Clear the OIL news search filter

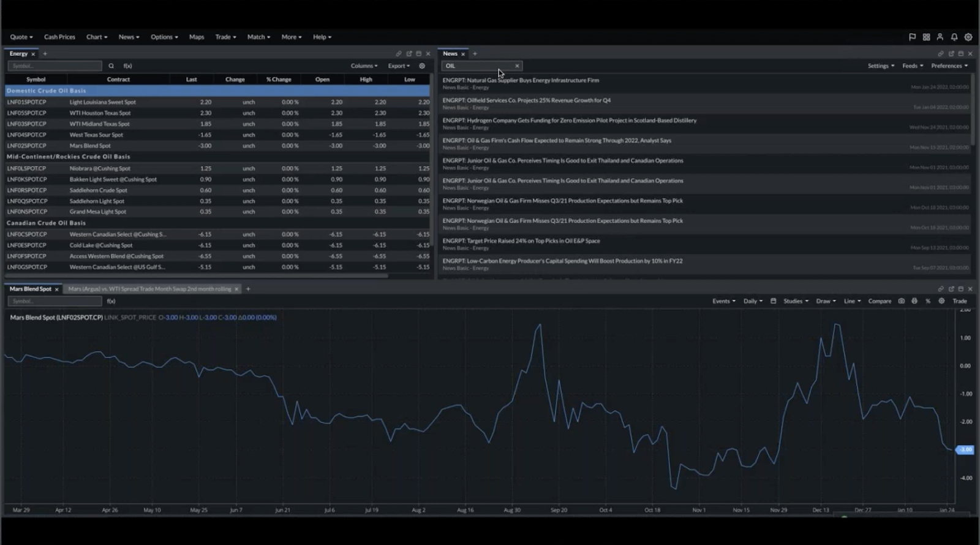(517, 66)
